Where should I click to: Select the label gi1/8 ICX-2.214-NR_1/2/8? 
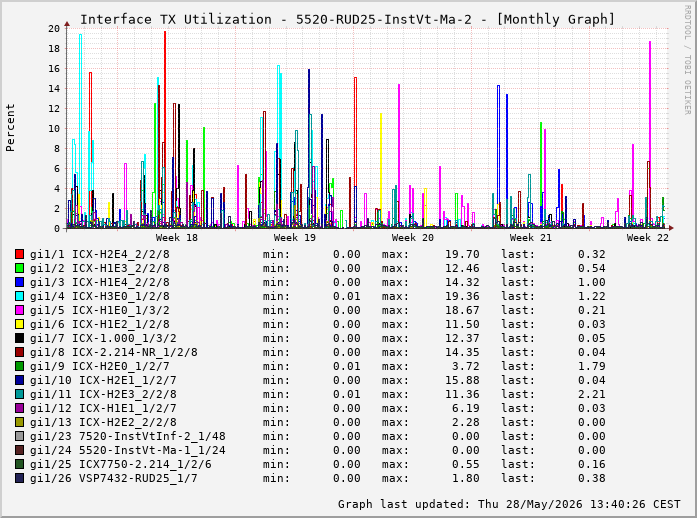point(114,352)
